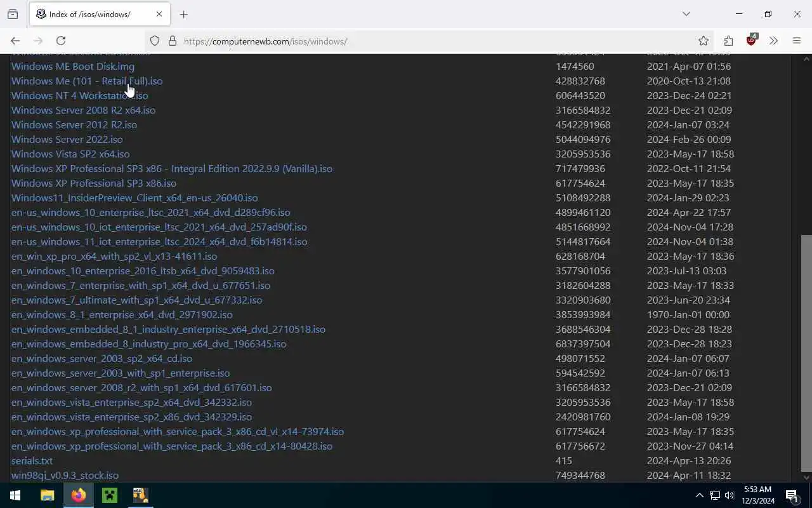Show more toolbar tools chevron
The image size is (812, 508).
tap(773, 41)
